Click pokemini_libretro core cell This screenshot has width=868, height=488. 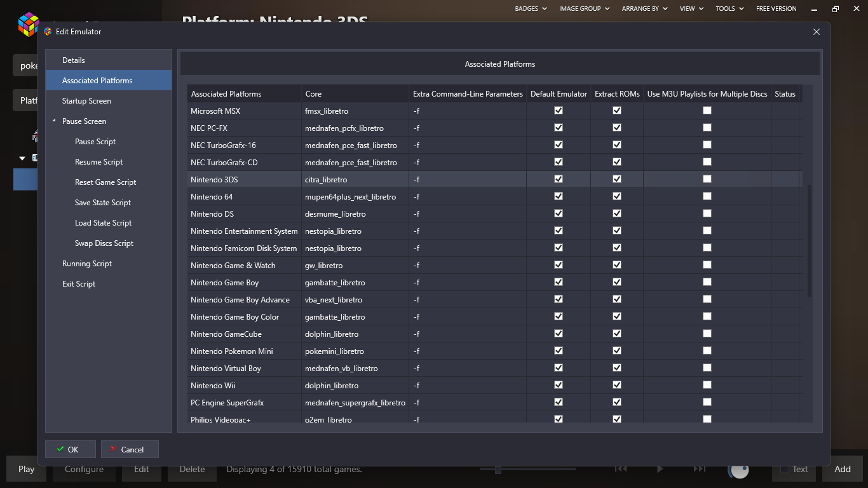pyautogui.click(x=355, y=351)
